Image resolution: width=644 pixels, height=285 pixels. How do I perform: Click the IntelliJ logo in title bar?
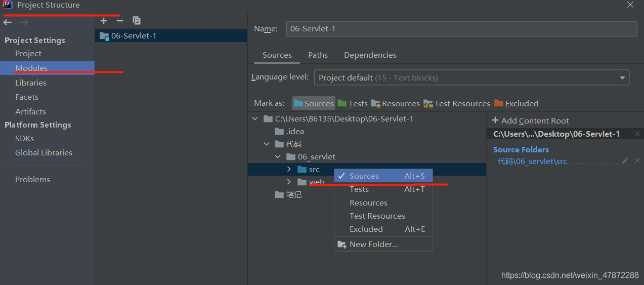pyautogui.click(x=8, y=5)
